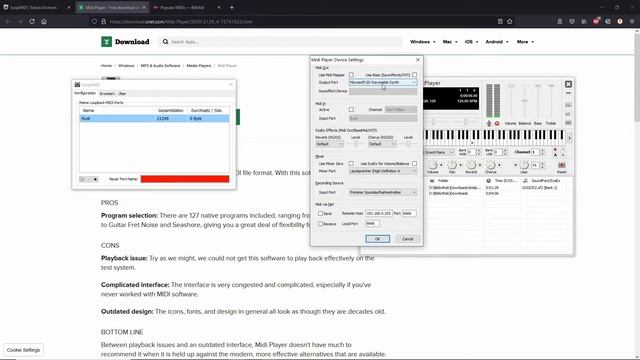Check the Send checkbox under Midi via Net

320,213
